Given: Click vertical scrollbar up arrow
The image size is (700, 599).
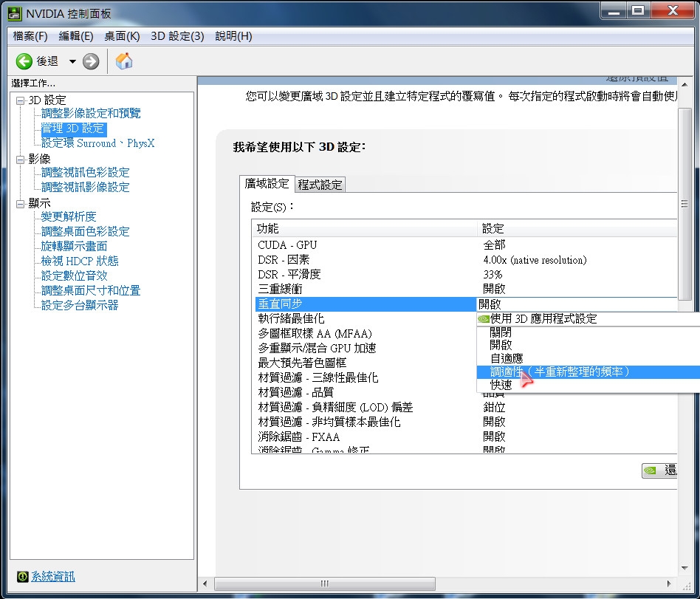Looking at the screenshot, I should coord(684,84).
